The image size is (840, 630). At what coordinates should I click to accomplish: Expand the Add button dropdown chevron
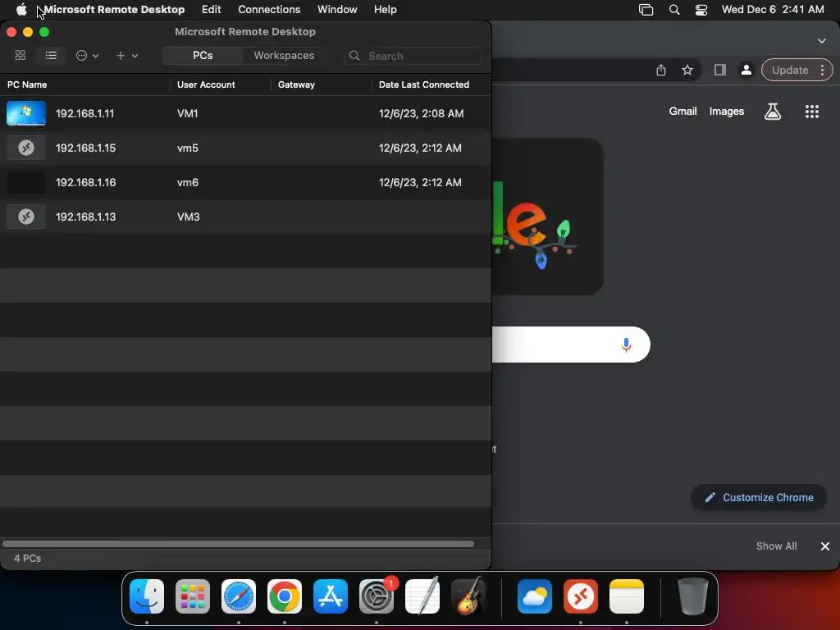pos(135,56)
